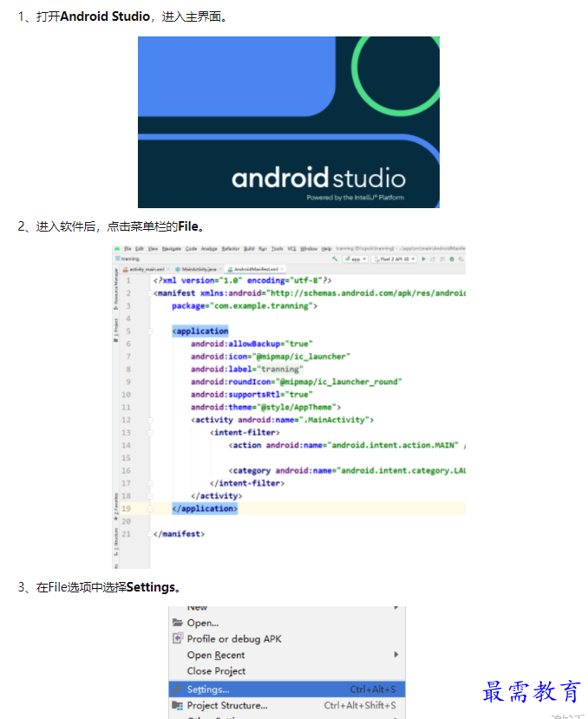Open the Code menu
Image resolution: width=588 pixels, height=719 pixels.
tap(192, 249)
